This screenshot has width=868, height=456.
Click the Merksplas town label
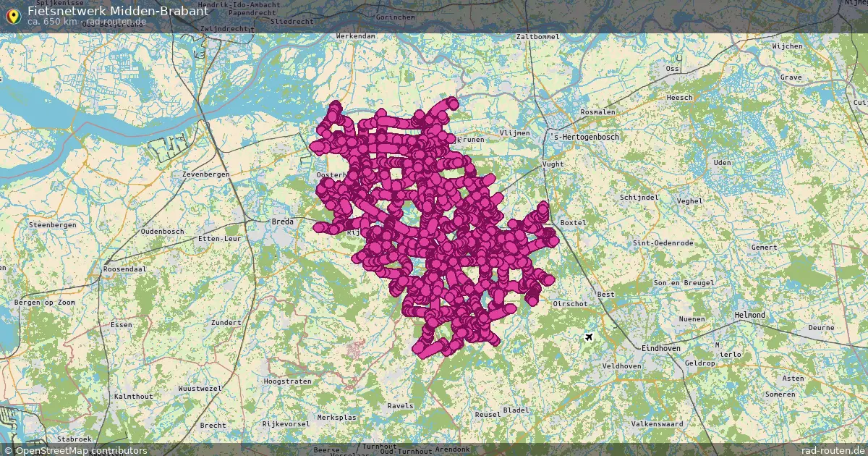337,418
